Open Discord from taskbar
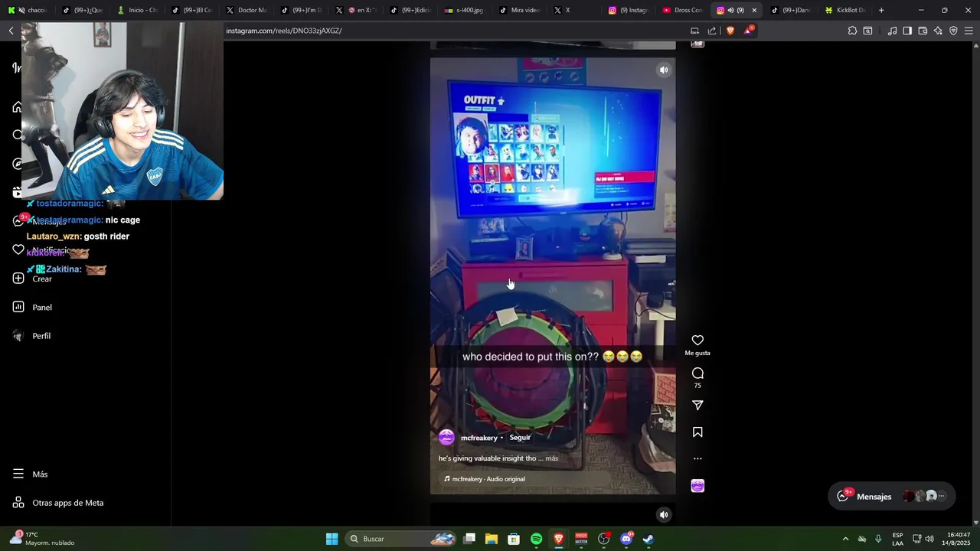 coord(626,539)
